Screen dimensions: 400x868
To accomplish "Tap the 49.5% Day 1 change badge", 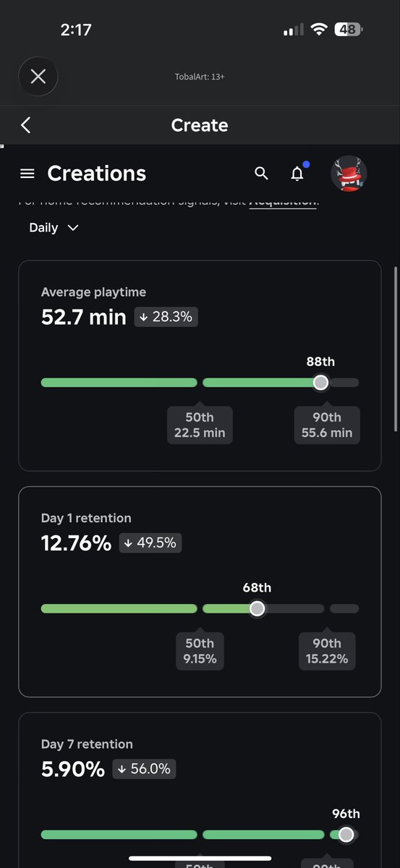I will tap(150, 542).
